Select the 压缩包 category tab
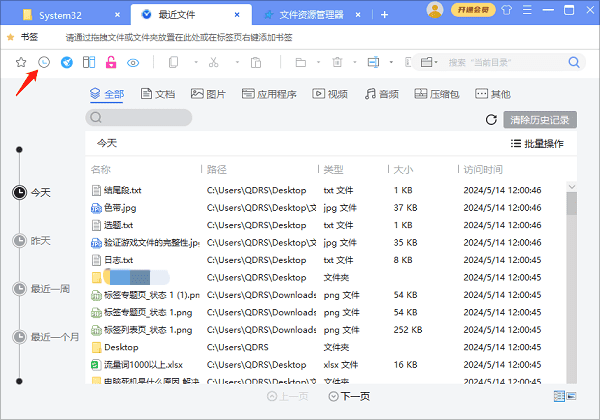 click(437, 94)
